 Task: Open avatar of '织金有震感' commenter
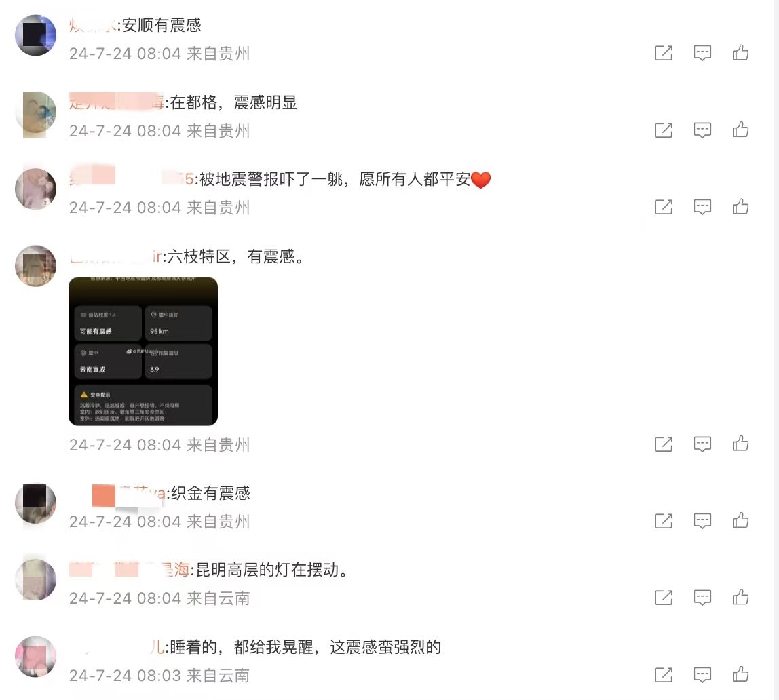click(35, 503)
